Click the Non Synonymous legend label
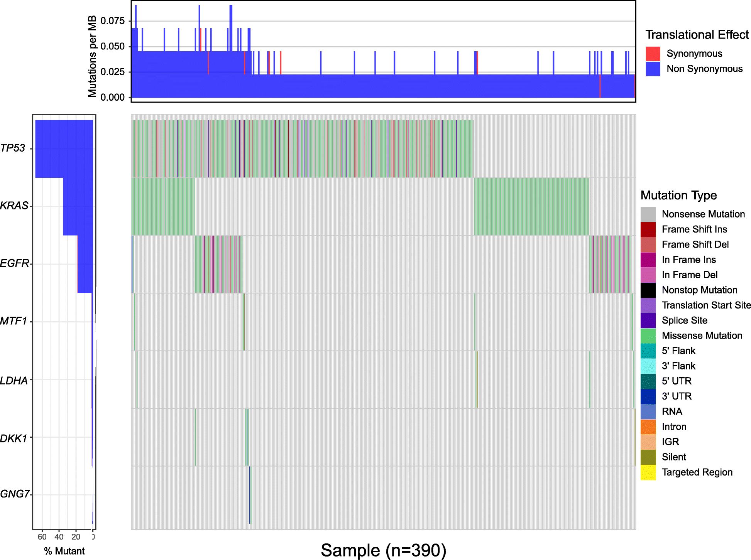The image size is (751, 560). coord(705,69)
